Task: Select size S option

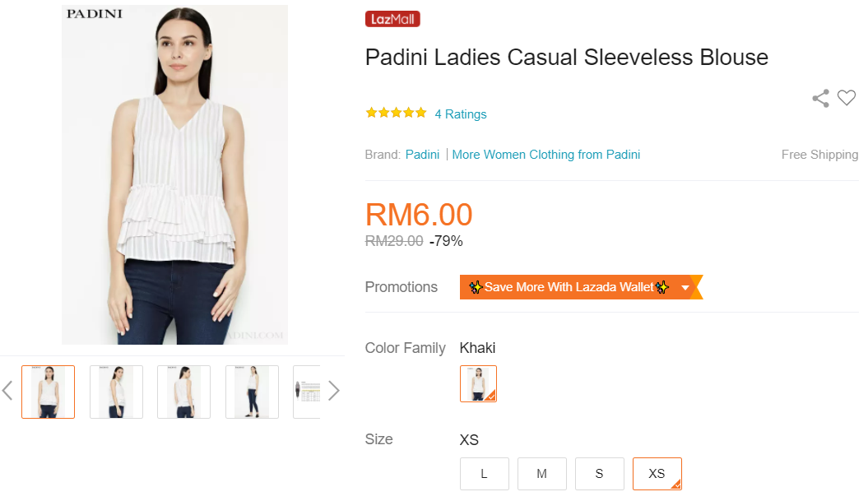Action: coord(599,474)
